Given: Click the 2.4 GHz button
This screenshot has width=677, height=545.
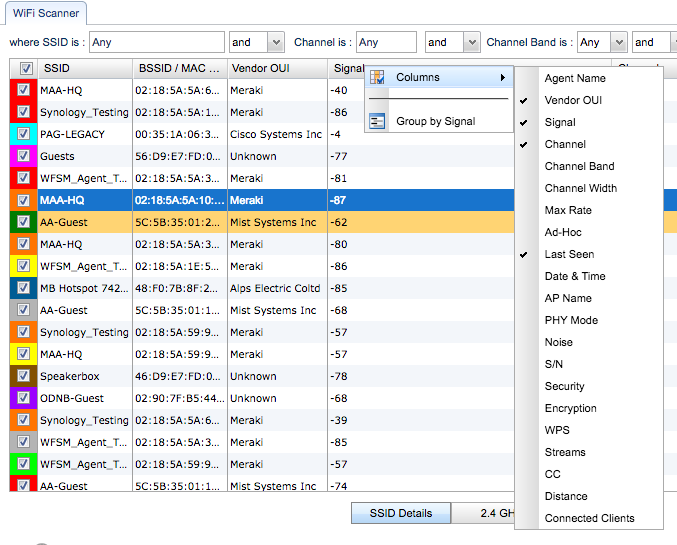Looking at the screenshot, I should 483,513.
